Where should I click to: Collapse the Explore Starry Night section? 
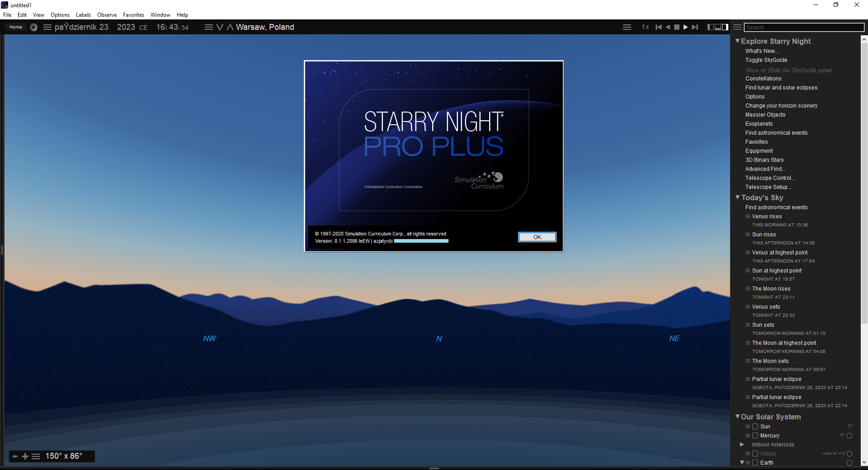point(737,41)
